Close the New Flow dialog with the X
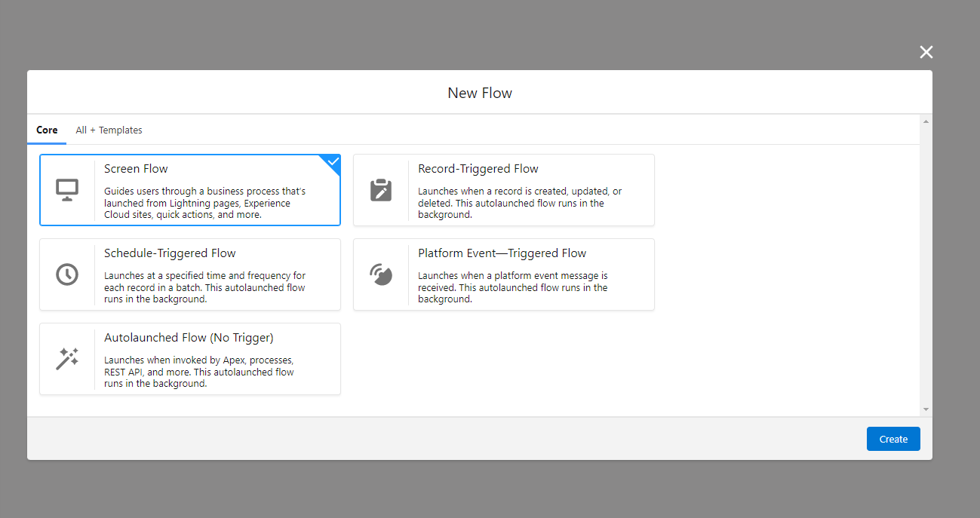Image resolution: width=980 pixels, height=518 pixels. [926, 51]
